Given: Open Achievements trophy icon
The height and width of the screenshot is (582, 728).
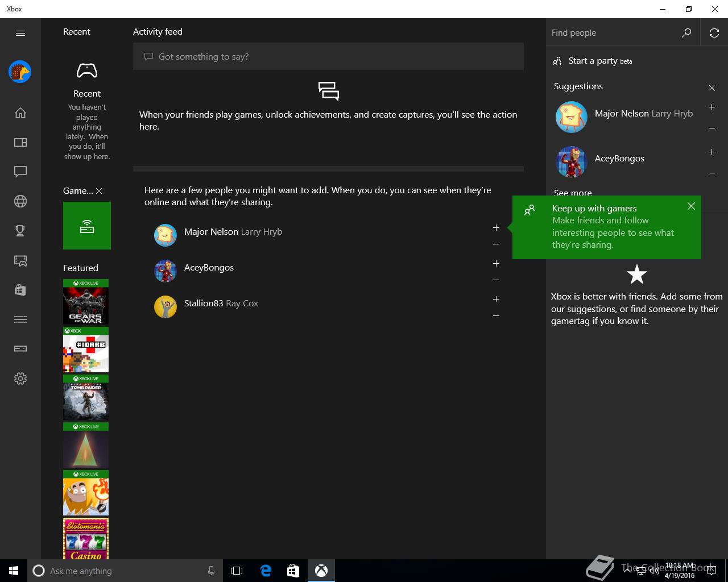Looking at the screenshot, I should [x=20, y=231].
